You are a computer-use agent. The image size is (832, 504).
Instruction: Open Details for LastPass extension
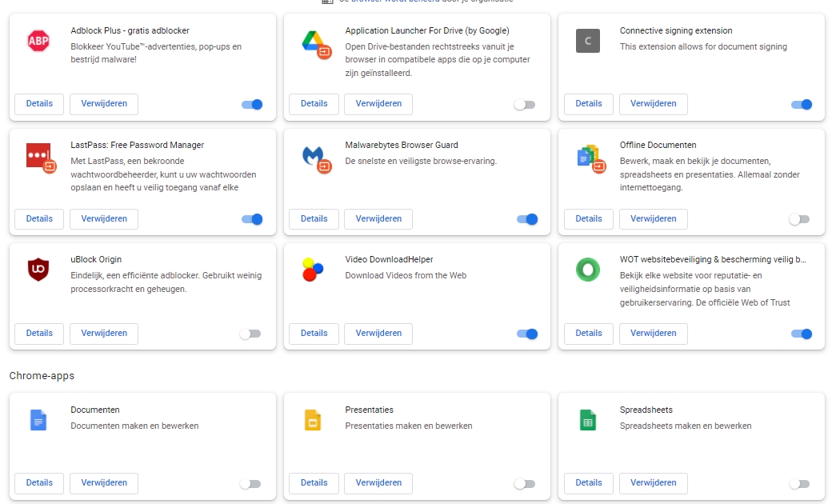pos(39,218)
